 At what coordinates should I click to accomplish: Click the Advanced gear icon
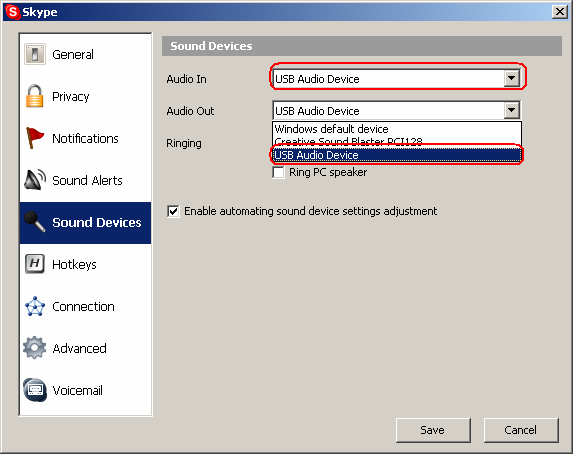(x=35, y=348)
